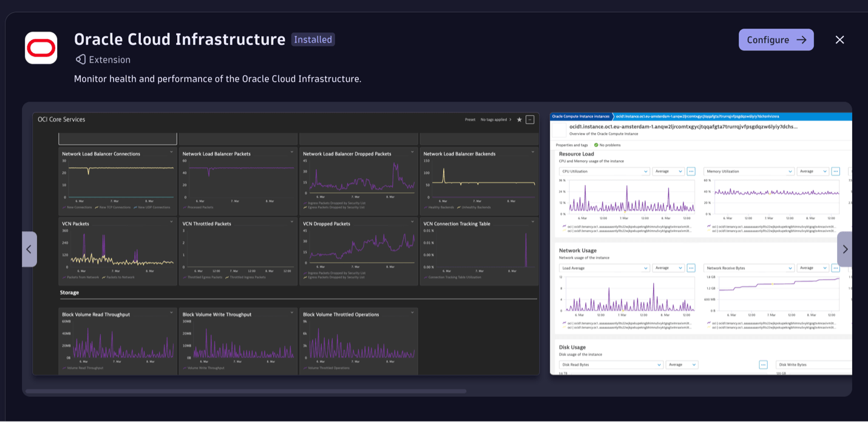Open the Disk Read Bytes dropdown
This screenshot has width=868, height=424.
tap(611, 365)
